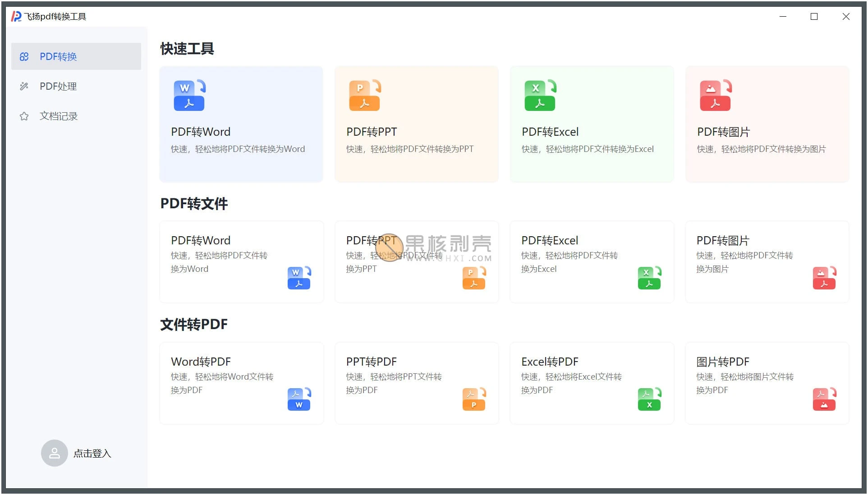Open the PDF处理 sidebar tab
868x495 pixels.
tap(58, 86)
